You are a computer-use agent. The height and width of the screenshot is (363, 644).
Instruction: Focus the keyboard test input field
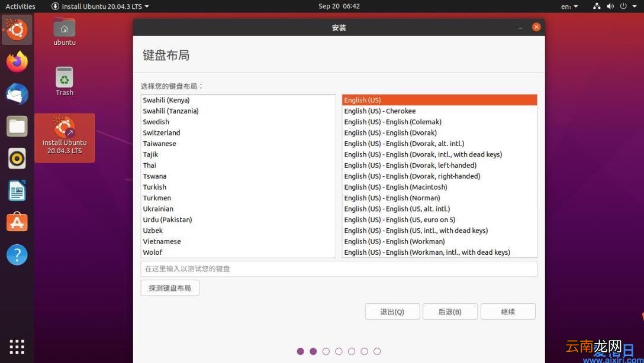coord(339,268)
